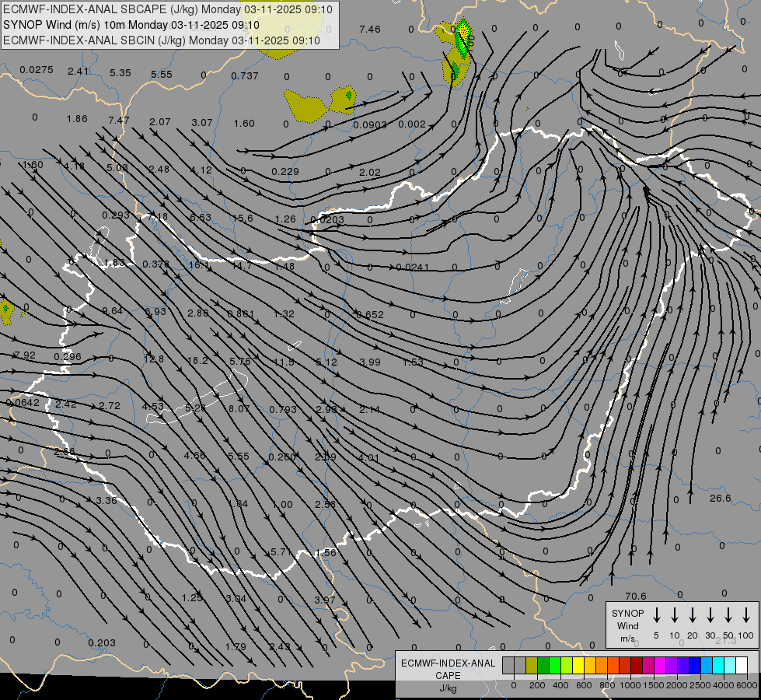Click the legend scale value 2500
The height and width of the screenshot is (700, 761).
click(x=700, y=685)
